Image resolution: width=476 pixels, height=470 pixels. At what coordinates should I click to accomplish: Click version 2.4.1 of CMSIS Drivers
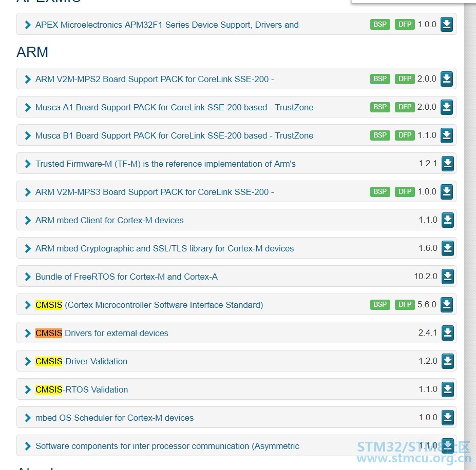pyautogui.click(x=428, y=333)
